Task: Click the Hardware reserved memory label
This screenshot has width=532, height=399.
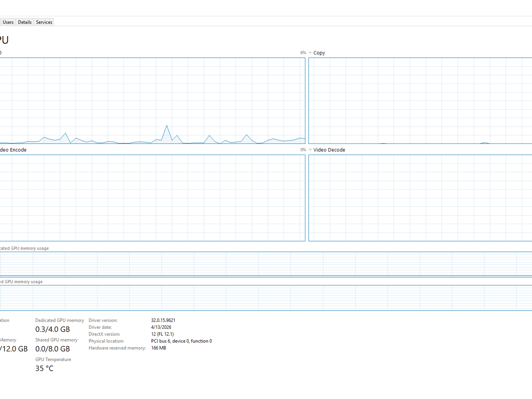Action: coord(117,348)
